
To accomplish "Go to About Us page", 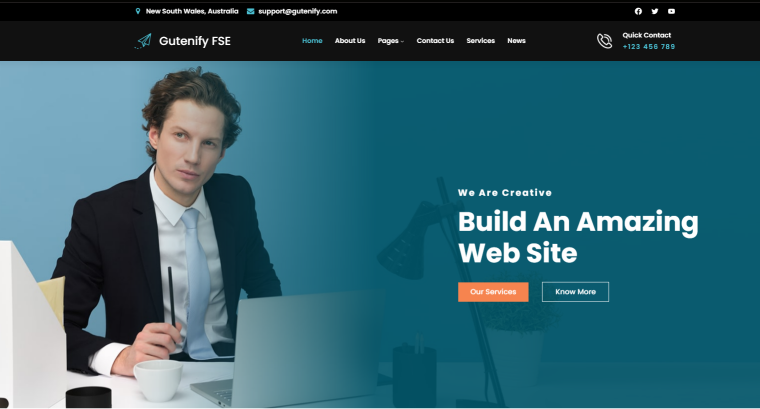I will pos(350,41).
